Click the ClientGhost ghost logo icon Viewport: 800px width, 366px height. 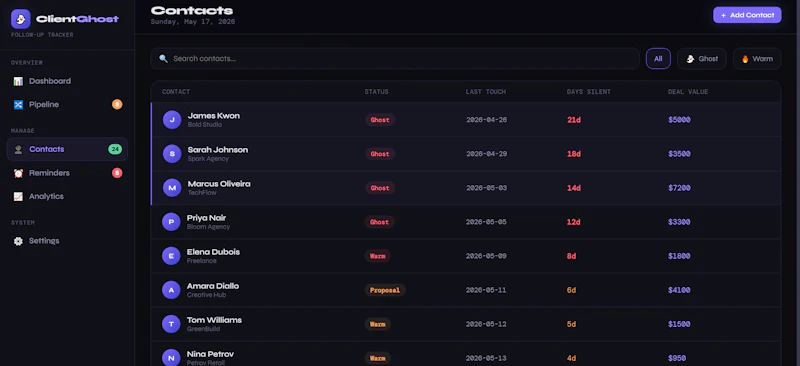click(x=21, y=19)
